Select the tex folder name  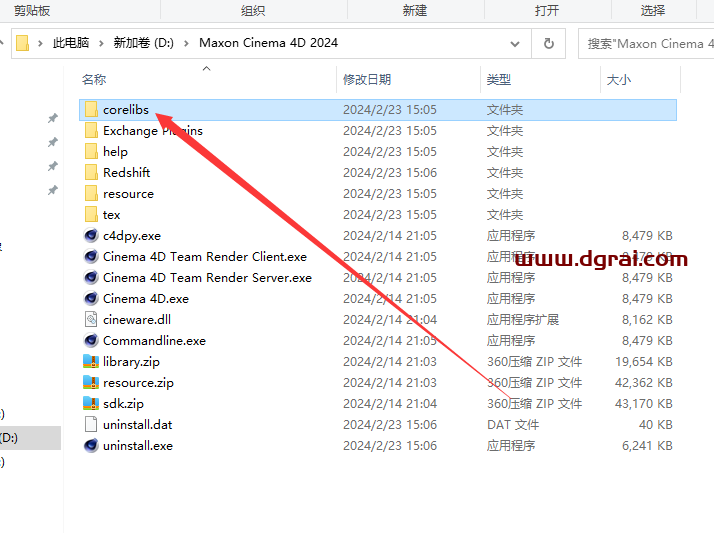point(112,214)
